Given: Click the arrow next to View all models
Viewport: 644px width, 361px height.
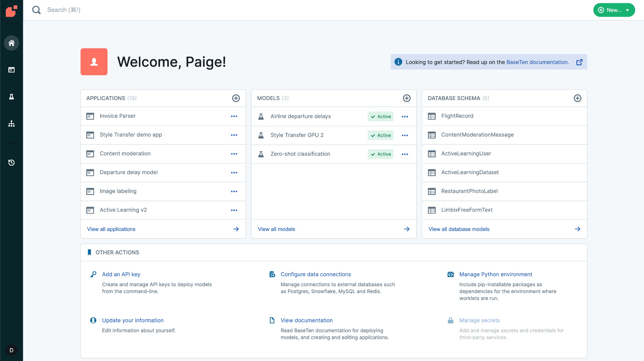Looking at the screenshot, I should pyautogui.click(x=407, y=229).
